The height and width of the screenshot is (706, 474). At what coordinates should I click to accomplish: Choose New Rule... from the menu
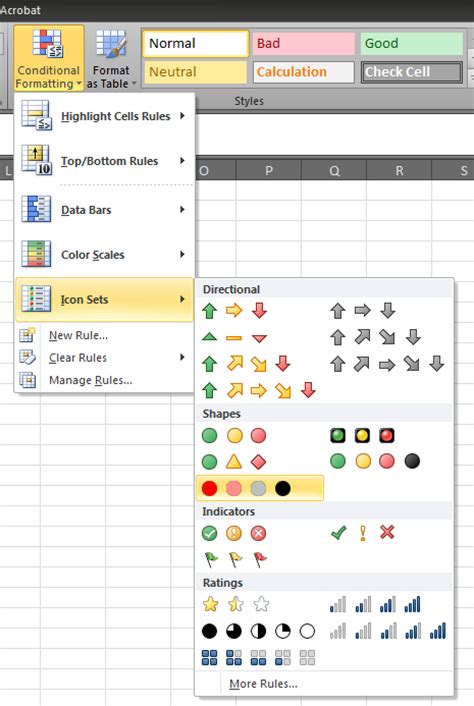pos(104,335)
